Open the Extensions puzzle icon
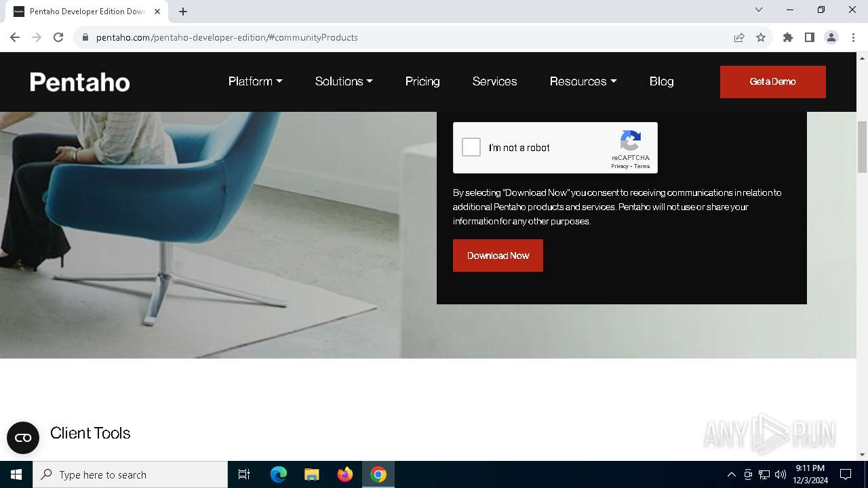 (x=788, y=37)
